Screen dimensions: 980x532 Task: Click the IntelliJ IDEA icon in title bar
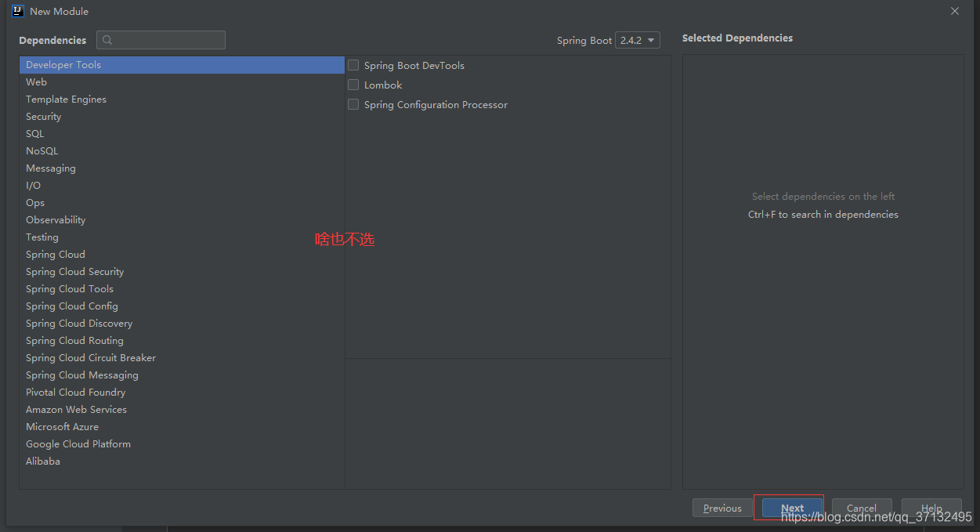tap(18, 11)
